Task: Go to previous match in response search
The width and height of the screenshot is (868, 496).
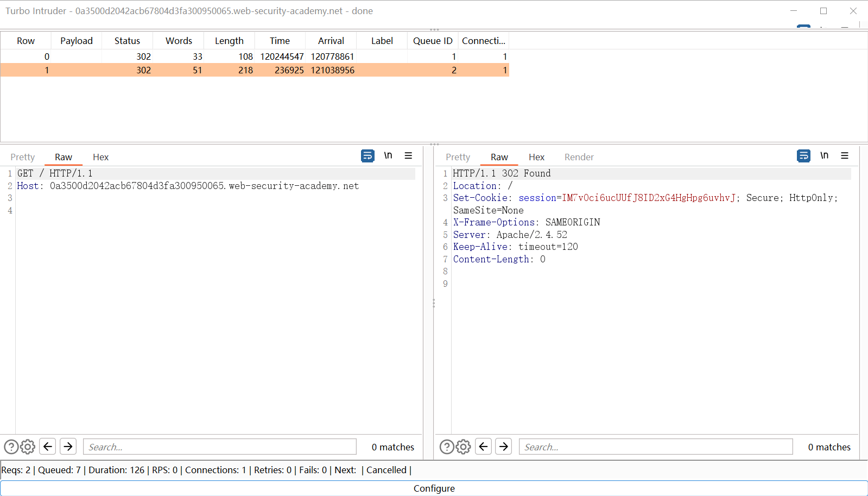Action: click(483, 447)
